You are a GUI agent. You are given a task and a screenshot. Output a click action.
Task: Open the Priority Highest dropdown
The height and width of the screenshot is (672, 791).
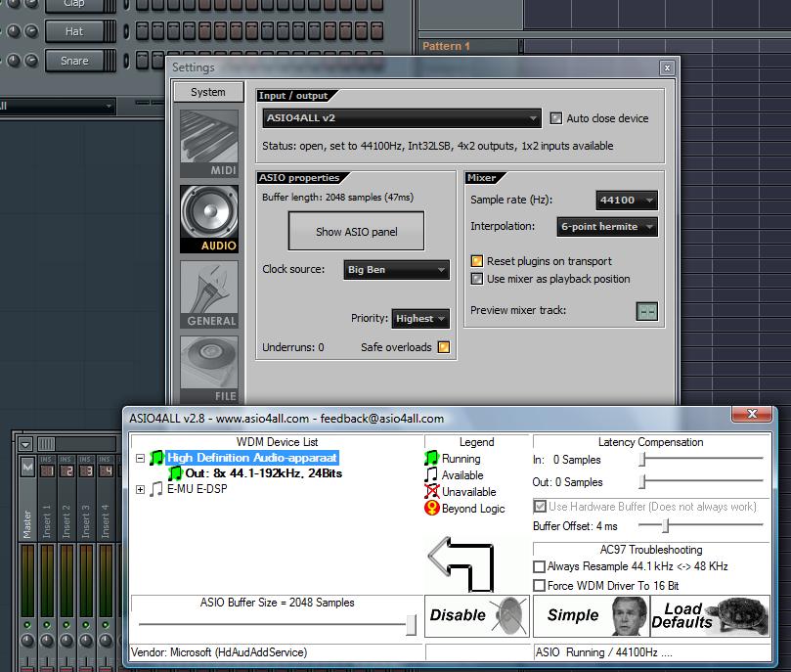point(420,318)
